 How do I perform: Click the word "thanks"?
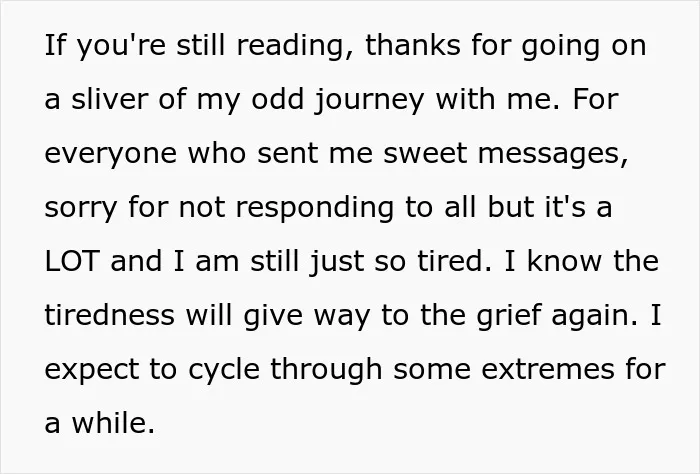413,45
